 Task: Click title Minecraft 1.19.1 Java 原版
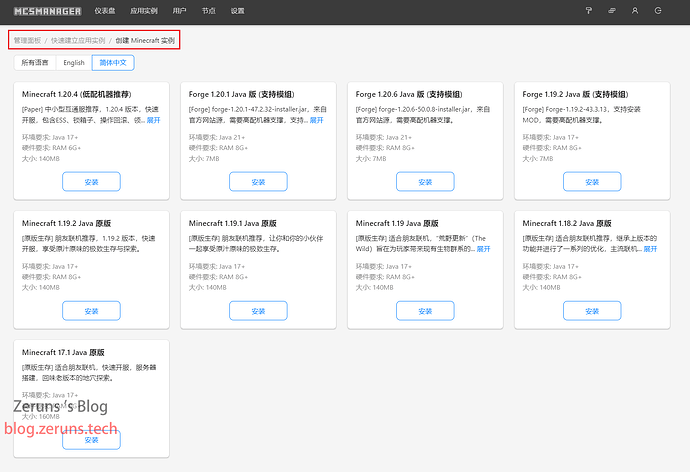[233, 223]
